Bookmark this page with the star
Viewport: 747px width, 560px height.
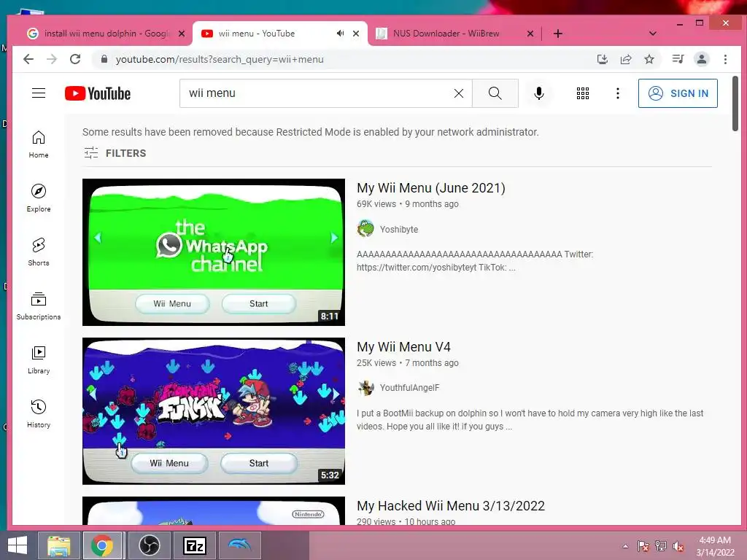(649, 59)
